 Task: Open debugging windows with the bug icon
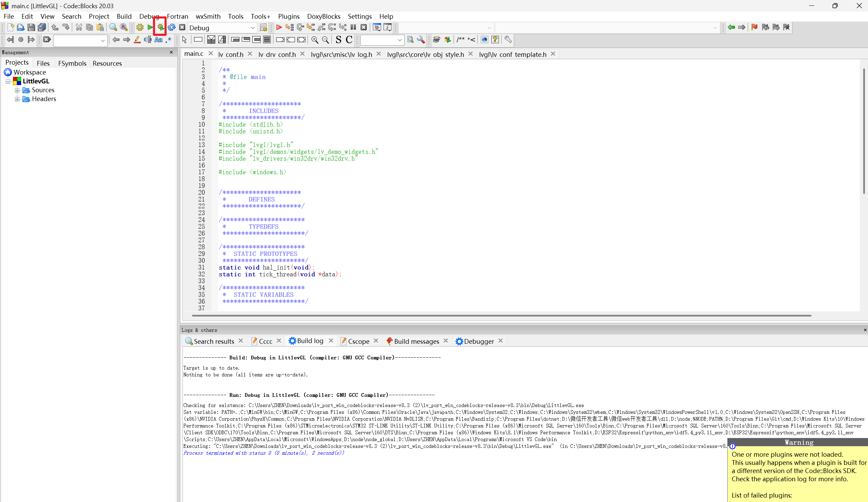point(377,28)
